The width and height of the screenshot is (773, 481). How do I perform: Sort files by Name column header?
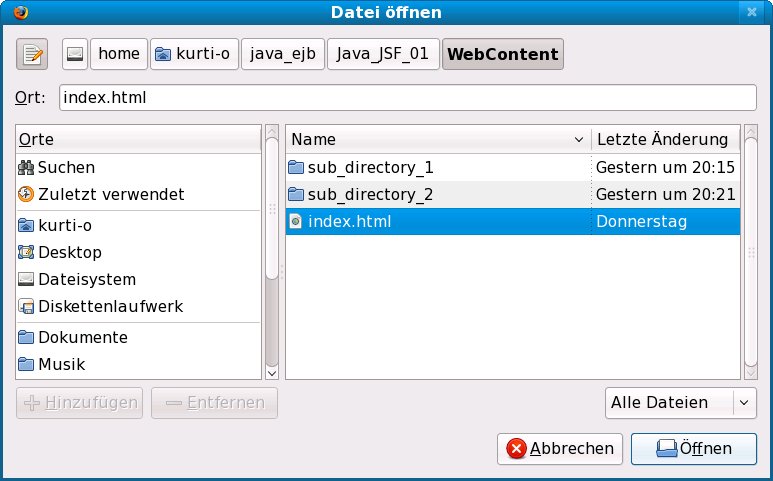pyautogui.click(x=438, y=139)
